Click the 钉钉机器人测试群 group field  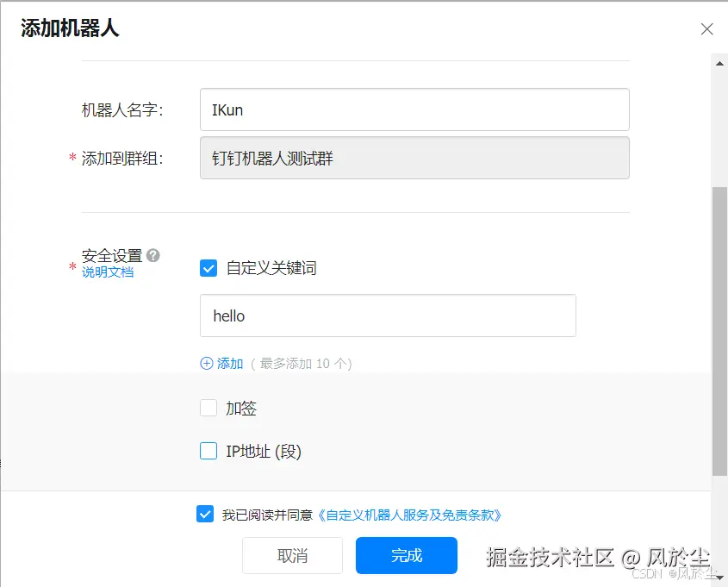click(x=414, y=158)
